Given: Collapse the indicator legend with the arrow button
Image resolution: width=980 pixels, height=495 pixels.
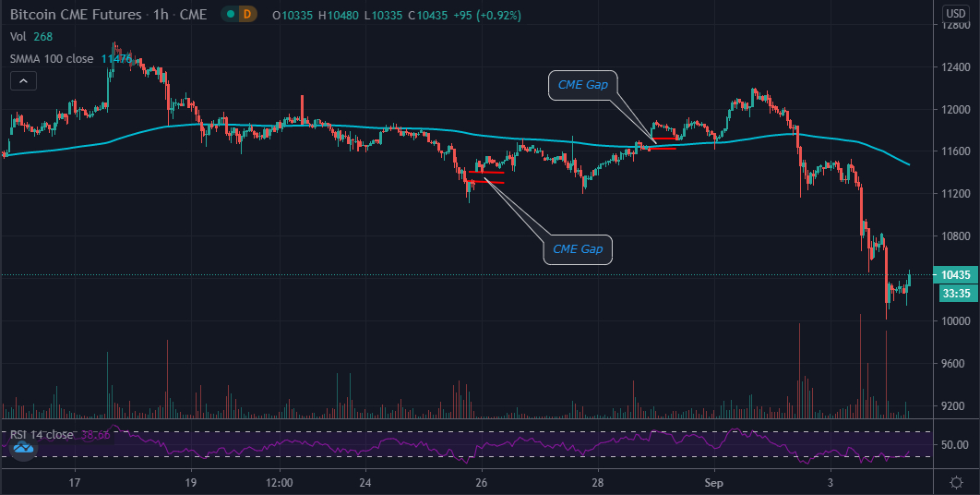Looking at the screenshot, I should (x=23, y=80).
